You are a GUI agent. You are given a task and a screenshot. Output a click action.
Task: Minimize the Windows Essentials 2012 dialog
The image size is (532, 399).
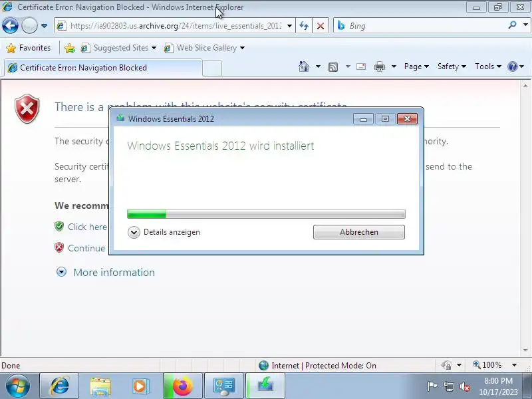point(363,119)
